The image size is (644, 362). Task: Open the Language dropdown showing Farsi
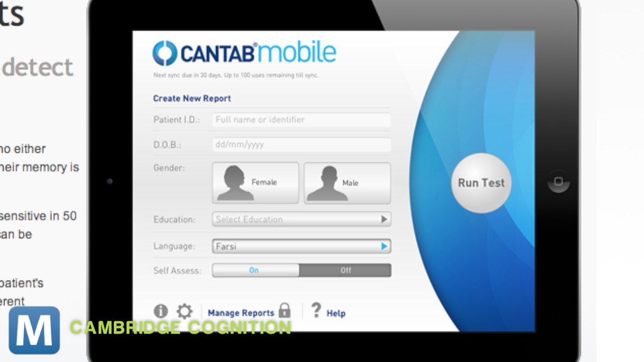pos(301,246)
